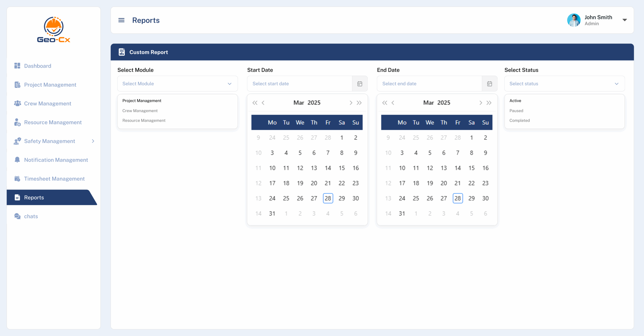Open Project Management in the sidebar
The width and height of the screenshot is (644, 336).
coord(50,85)
